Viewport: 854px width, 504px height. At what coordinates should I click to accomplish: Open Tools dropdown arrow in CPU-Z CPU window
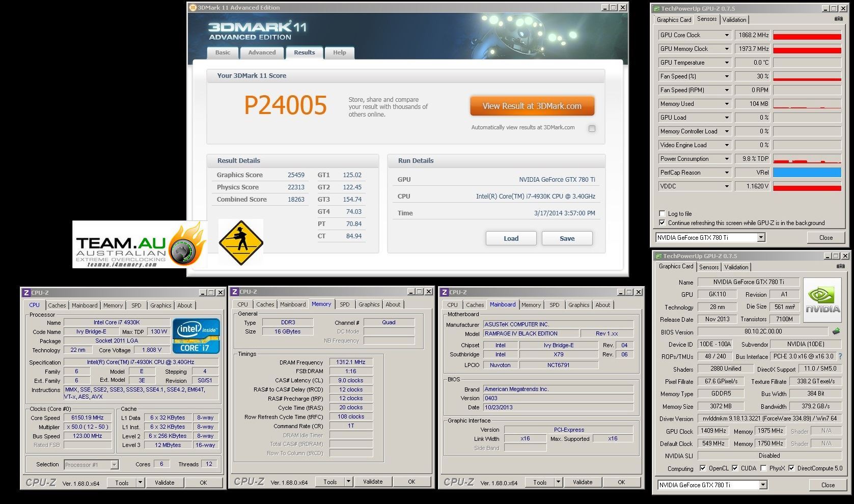[140, 483]
